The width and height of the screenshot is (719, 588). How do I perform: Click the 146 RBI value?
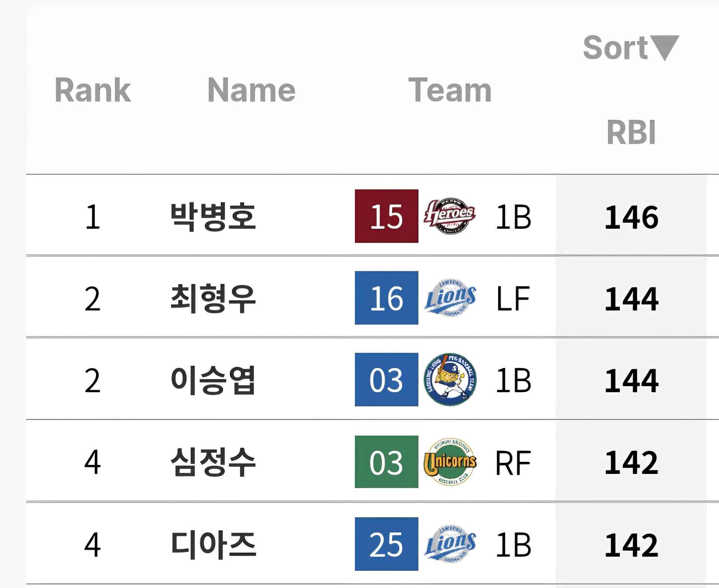(x=631, y=217)
